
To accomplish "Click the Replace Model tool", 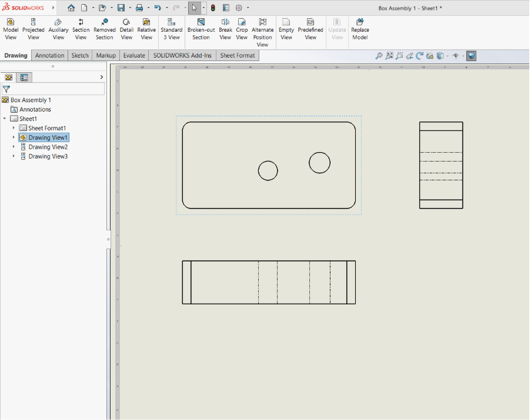I will coord(360,29).
